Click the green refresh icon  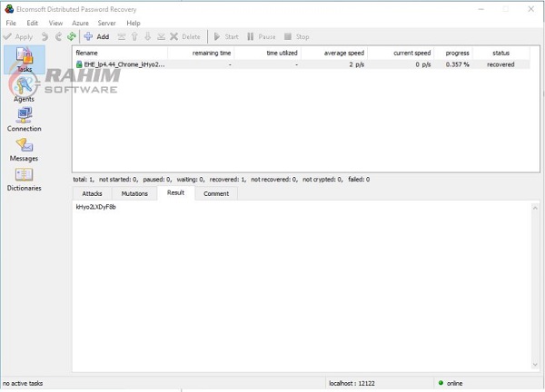click(72, 36)
